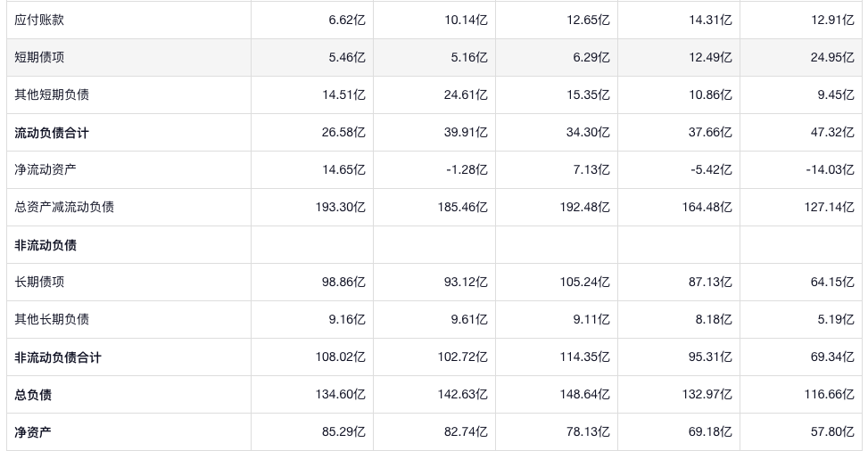Select the 非流动负债合计 row heading
Image resolution: width=868 pixels, height=451 pixels.
click(58, 357)
